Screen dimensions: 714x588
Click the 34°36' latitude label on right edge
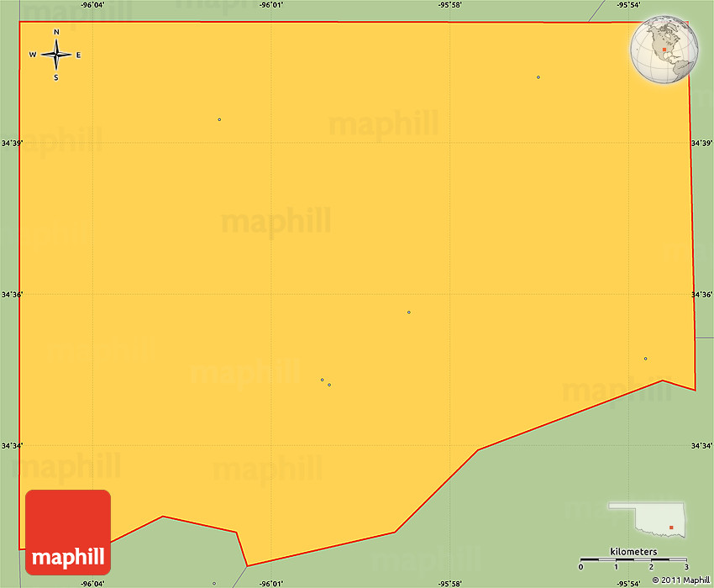[x=702, y=294]
